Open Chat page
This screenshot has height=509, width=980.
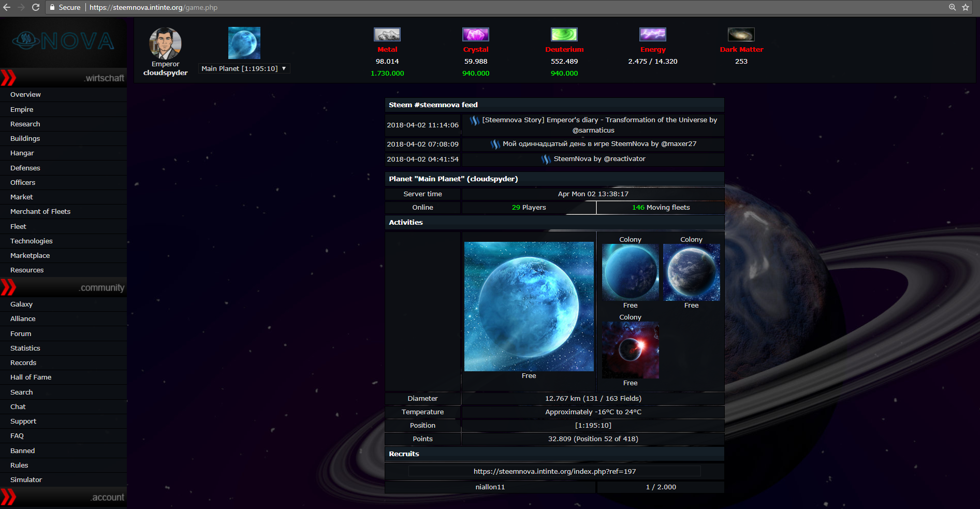[x=18, y=406]
